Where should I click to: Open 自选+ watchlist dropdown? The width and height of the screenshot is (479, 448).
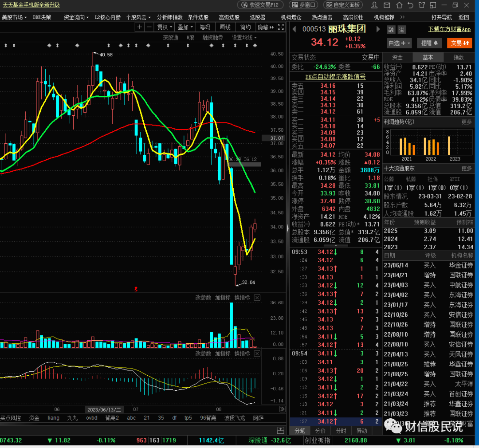(399, 43)
